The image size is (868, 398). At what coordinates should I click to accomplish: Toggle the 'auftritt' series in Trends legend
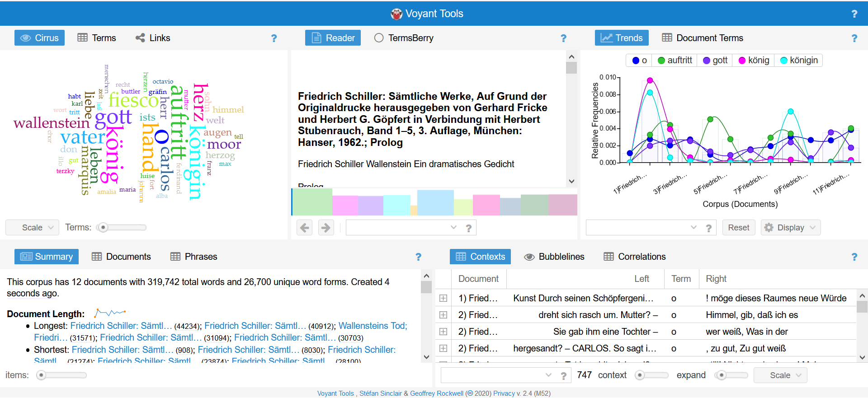click(x=675, y=61)
